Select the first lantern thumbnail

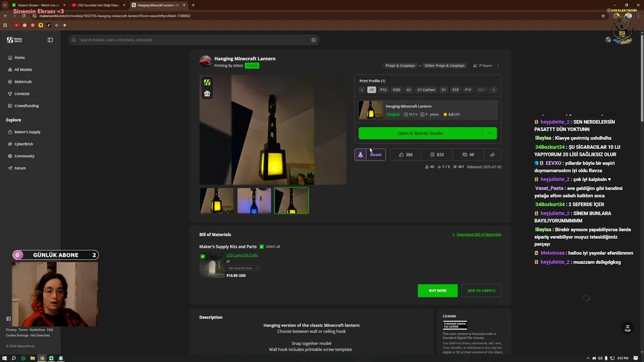217,201
